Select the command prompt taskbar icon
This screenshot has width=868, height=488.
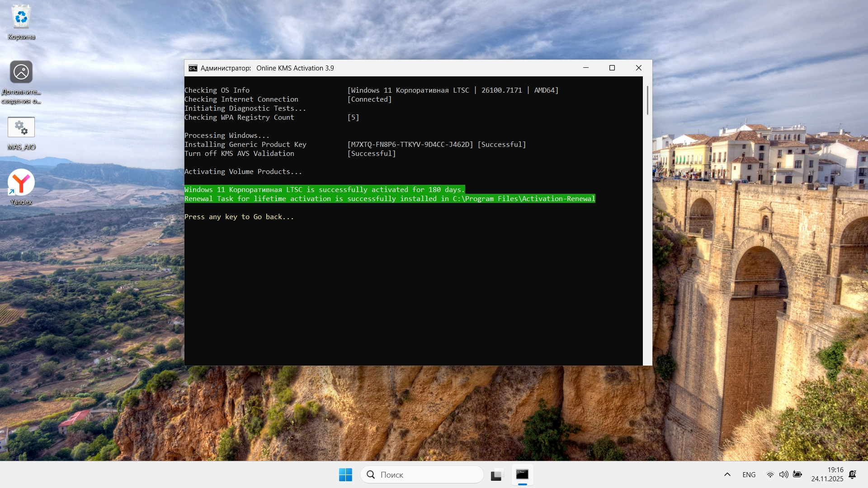point(522,474)
